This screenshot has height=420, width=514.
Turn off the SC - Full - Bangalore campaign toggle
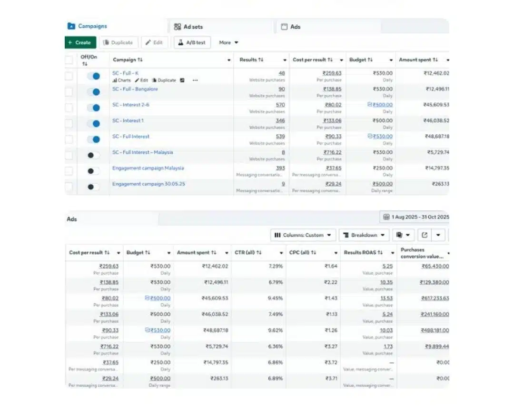click(94, 92)
